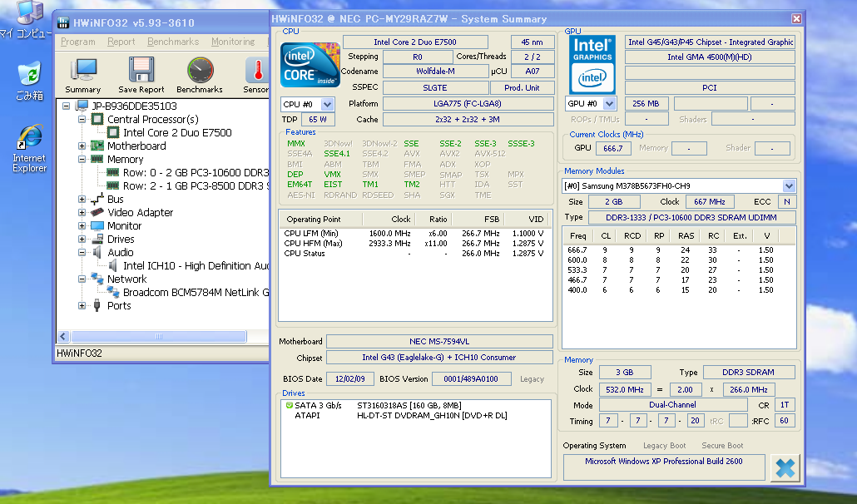The image size is (857, 504).
Task: Collapse the Memory tree node
Action: (82, 160)
